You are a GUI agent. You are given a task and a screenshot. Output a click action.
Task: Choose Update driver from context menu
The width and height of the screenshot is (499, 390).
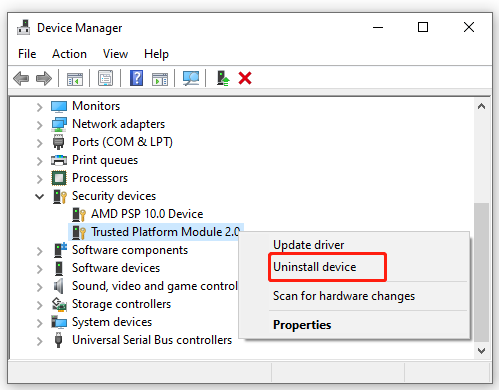pos(308,245)
